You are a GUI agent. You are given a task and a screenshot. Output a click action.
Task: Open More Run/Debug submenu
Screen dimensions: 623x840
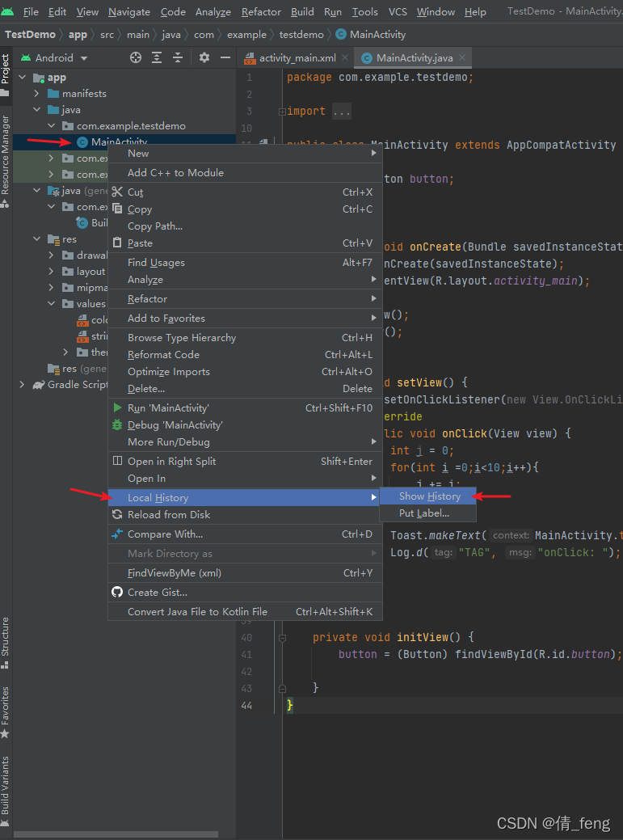point(245,442)
